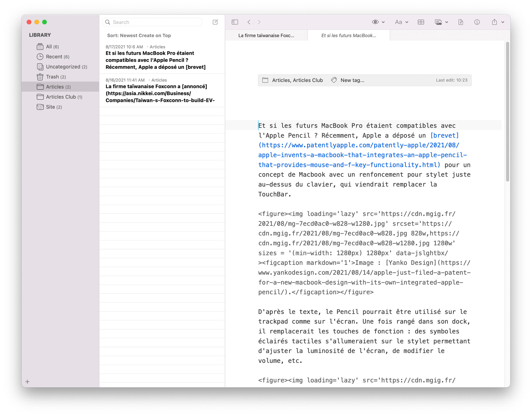Click the Search field
532x416 pixels.
(152, 22)
